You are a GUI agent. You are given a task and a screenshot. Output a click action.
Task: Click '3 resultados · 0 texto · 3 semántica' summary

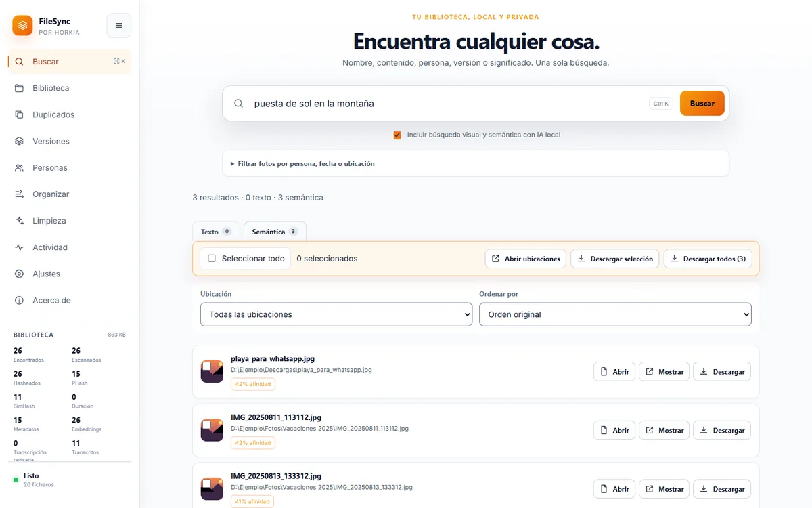tap(258, 198)
